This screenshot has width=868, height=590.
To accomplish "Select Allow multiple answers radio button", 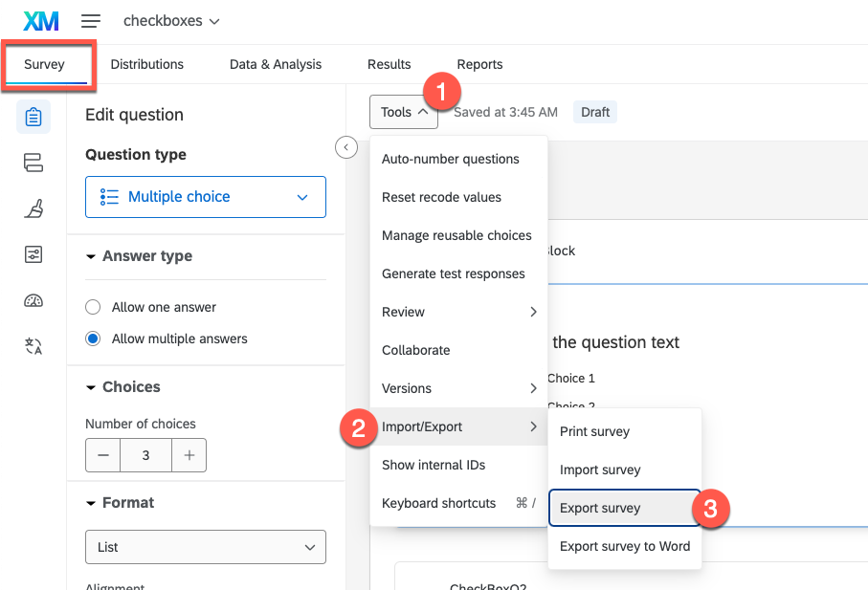I will click(x=93, y=339).
